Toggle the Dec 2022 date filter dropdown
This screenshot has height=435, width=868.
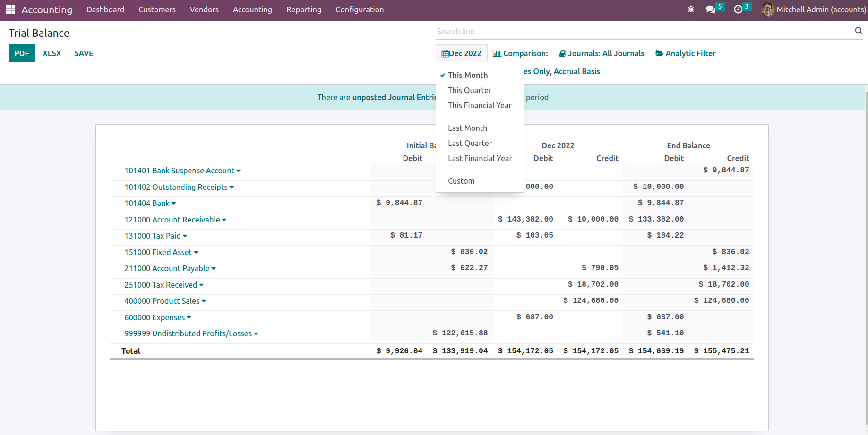click(462, 53)
